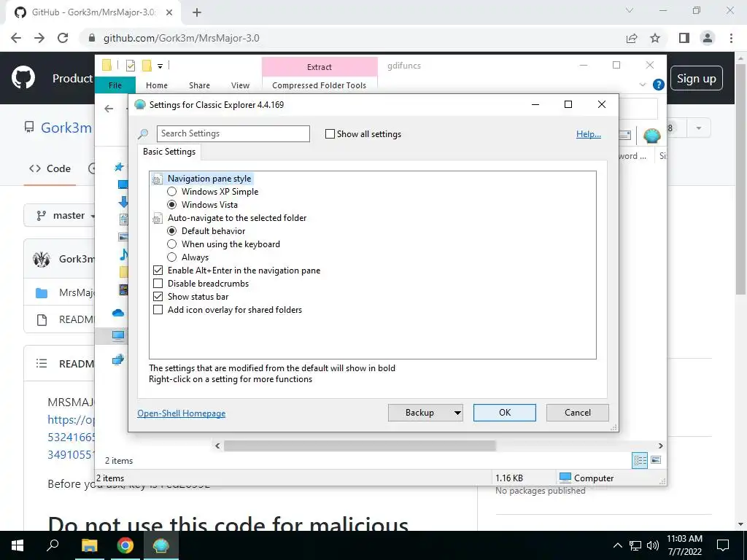Screen dimensions: 747x560
Task: Confirm settings with the OK button
Action: pos(505,413)
